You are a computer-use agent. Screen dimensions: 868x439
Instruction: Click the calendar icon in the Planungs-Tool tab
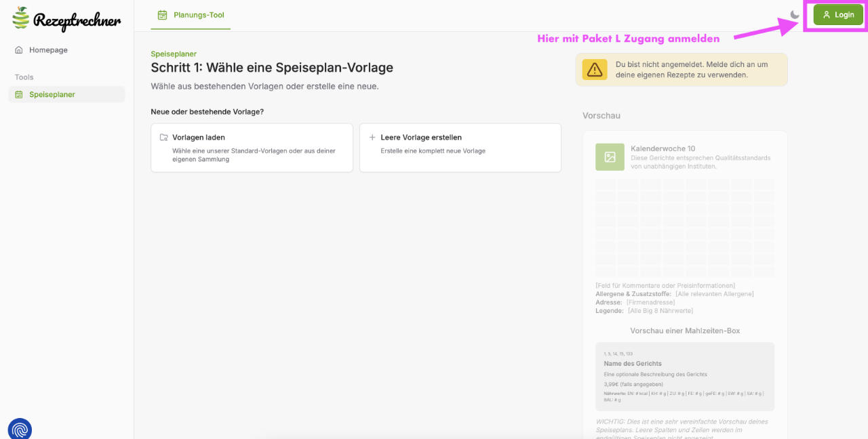(x=162, y=15)
